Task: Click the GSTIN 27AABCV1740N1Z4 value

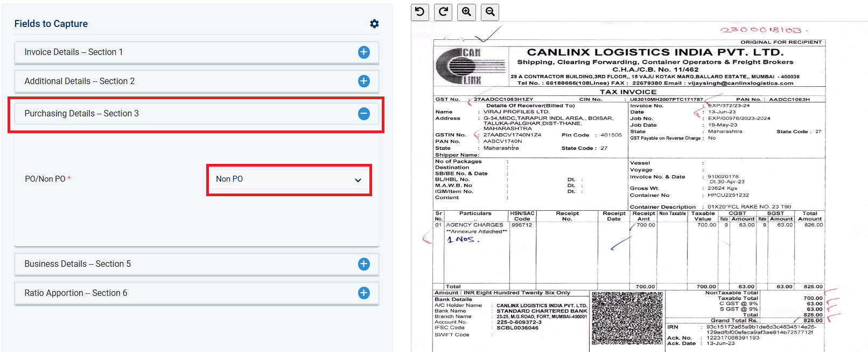Action: 512,135
